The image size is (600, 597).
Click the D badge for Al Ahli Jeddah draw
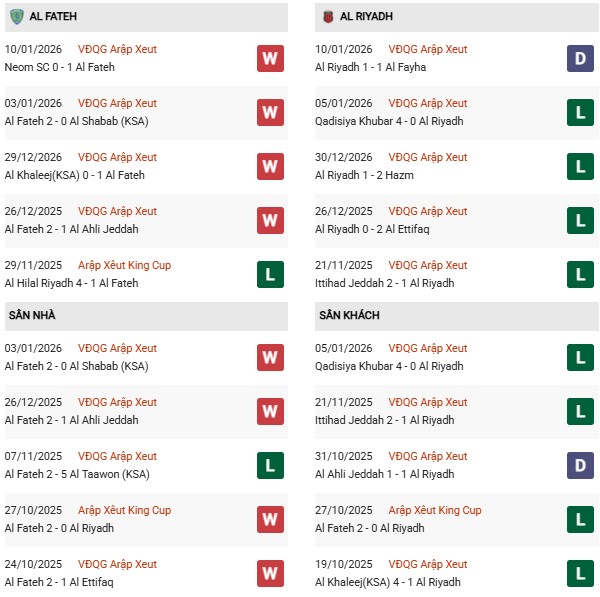coord(581,465)
